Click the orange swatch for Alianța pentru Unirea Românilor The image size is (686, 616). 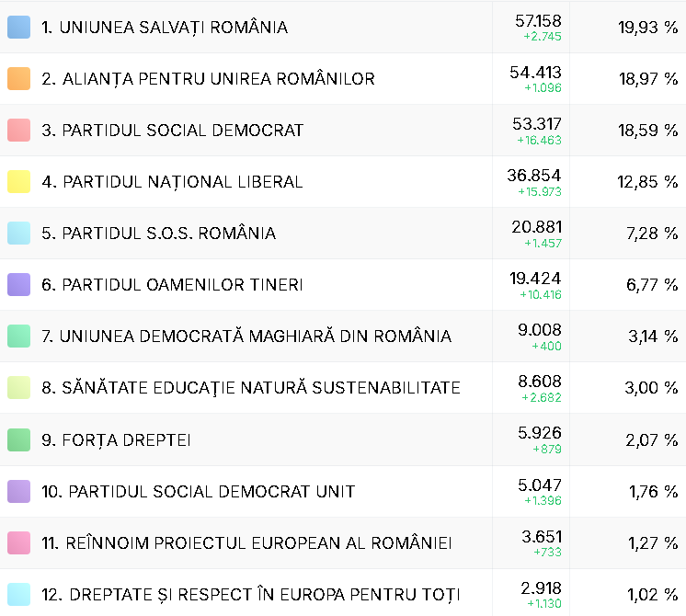18,79
